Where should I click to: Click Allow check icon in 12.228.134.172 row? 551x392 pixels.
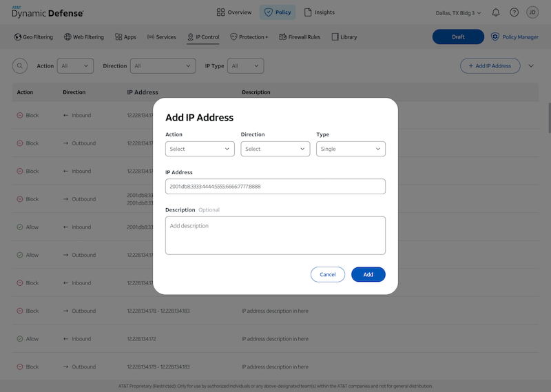pyautogui.click(x=20, y=339)
